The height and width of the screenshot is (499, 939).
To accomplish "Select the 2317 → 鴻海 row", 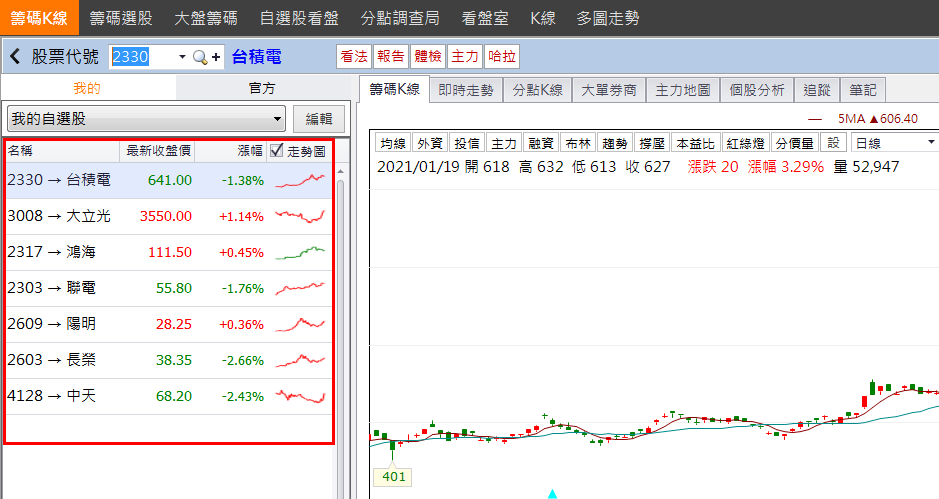I will [169, 252].
